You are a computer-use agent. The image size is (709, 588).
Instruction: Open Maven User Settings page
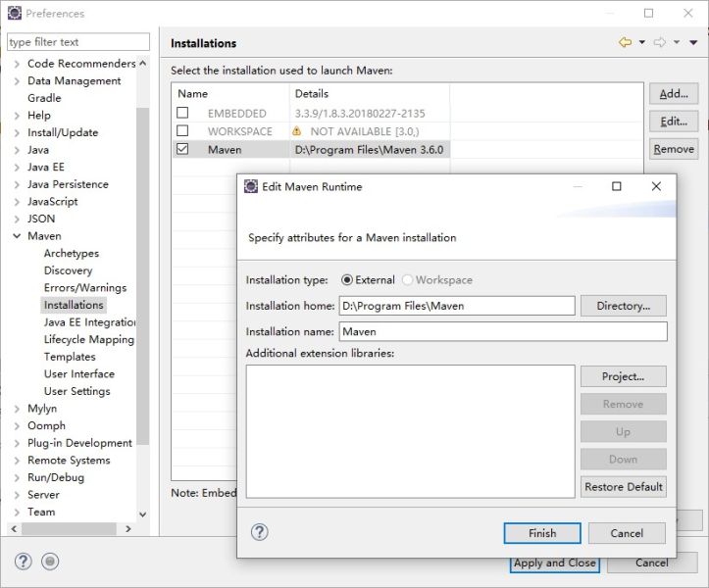76,391
